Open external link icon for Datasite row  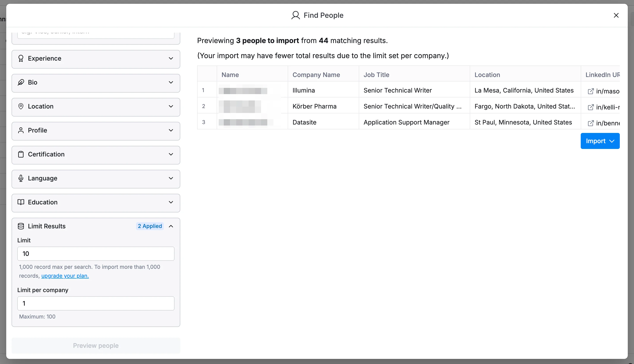click(590, 123)
